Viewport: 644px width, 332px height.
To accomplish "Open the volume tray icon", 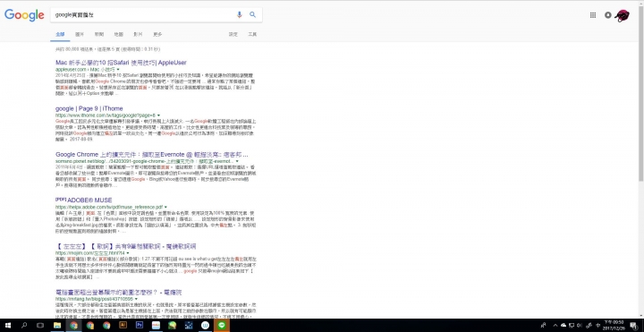I will 580,326.
